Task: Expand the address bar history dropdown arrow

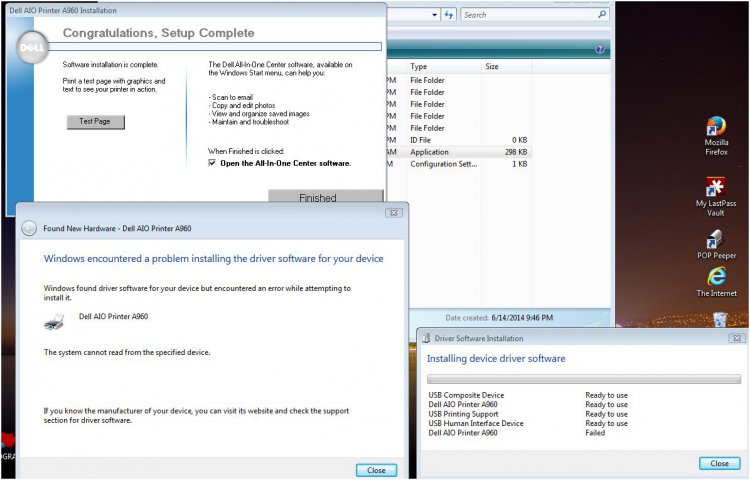Action: (x=434, y=15)
